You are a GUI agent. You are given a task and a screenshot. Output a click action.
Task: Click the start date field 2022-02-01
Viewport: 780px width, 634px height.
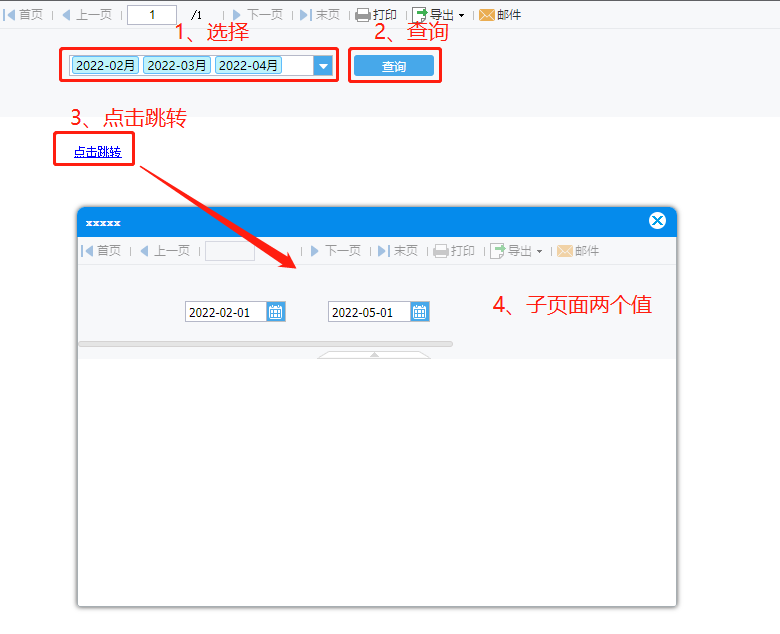(226, 312)
